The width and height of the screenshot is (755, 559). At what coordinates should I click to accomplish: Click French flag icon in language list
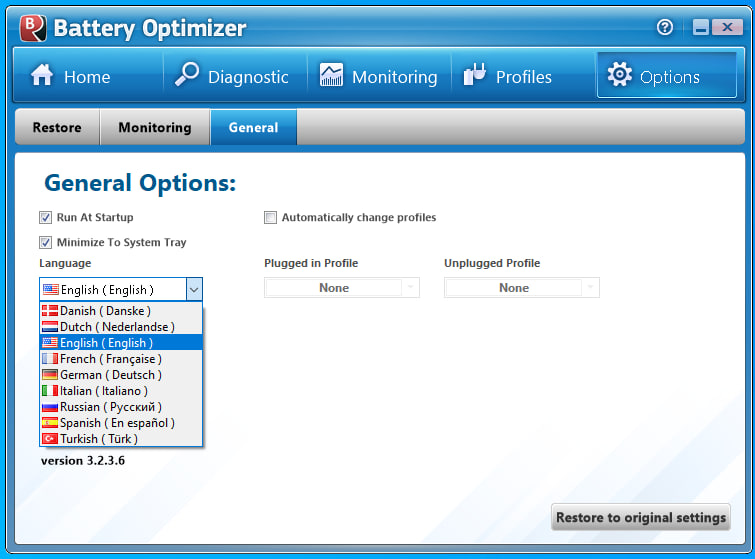click(50, 359)
